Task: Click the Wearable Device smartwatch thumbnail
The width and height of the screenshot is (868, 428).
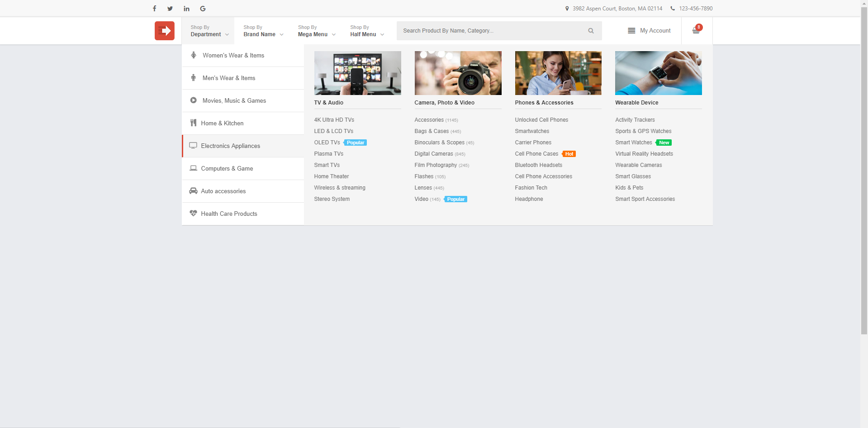Action: pyautogui.click(x=659, y=73)
